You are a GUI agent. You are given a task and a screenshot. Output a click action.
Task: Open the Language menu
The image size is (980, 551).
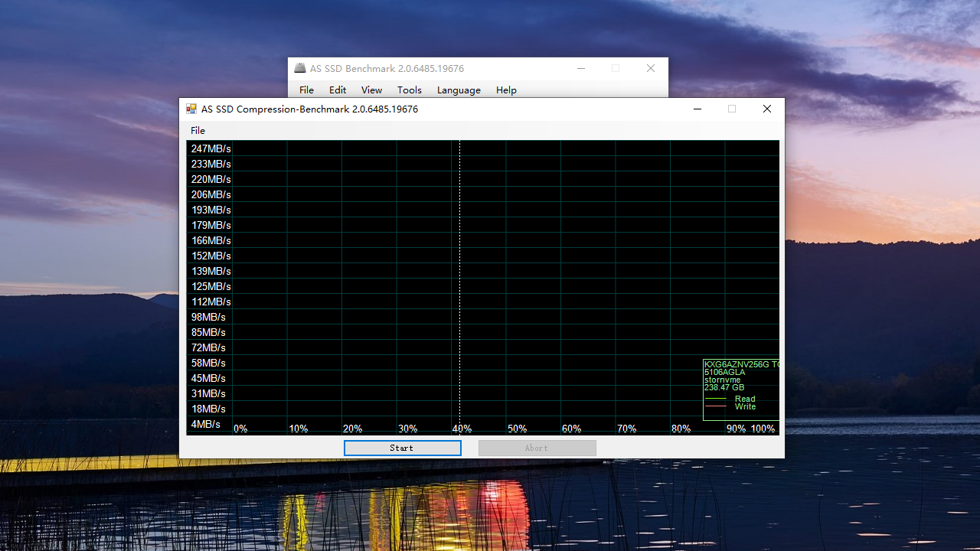(x=458, y=90)
